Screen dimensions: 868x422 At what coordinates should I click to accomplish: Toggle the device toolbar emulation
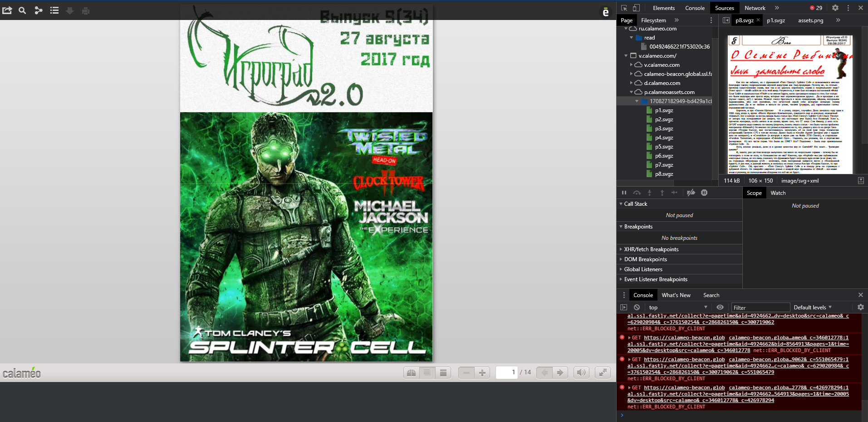tap(637, 8)
